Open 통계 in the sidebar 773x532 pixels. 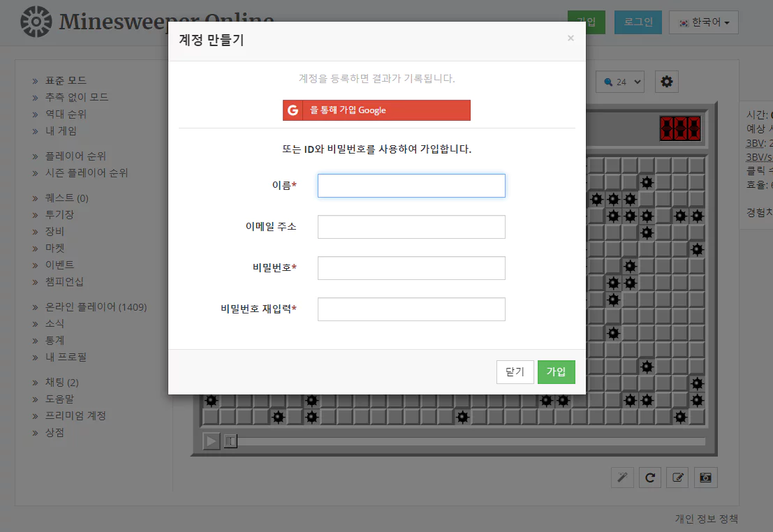54,340
